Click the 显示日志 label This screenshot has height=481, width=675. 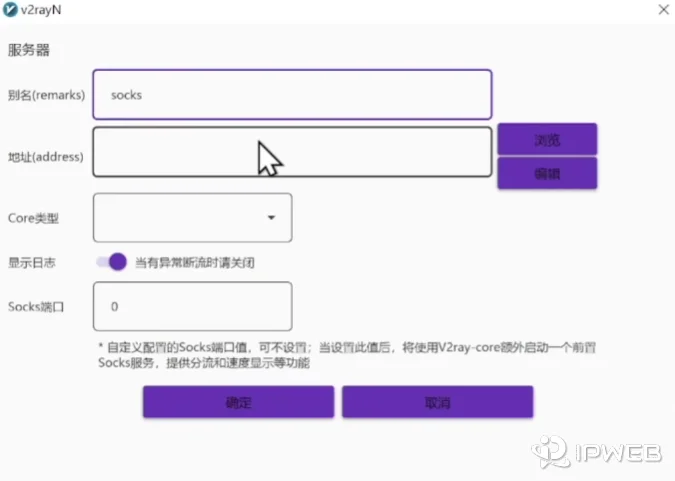coord(31,263)
